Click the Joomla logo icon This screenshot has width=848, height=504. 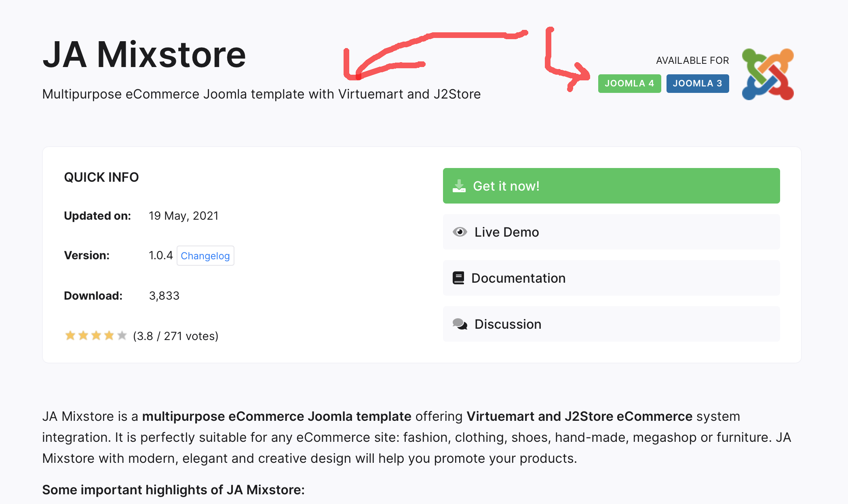coord(768,74)
